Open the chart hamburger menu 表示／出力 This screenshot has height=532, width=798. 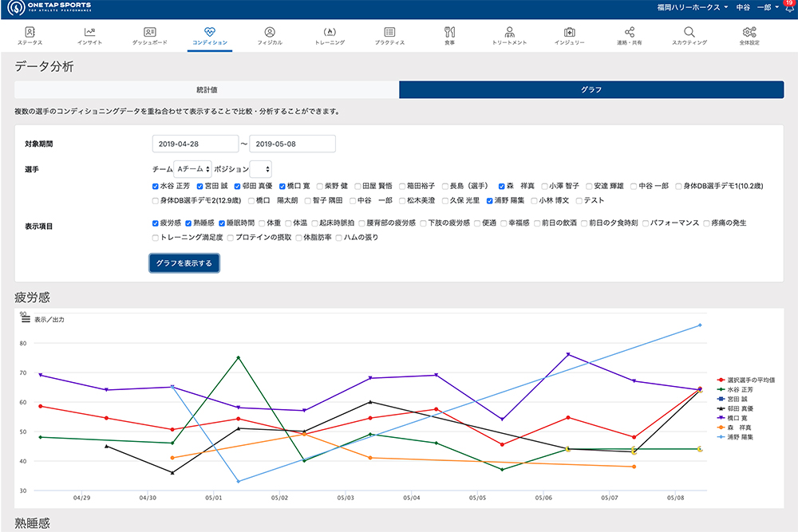pos(25,319)
